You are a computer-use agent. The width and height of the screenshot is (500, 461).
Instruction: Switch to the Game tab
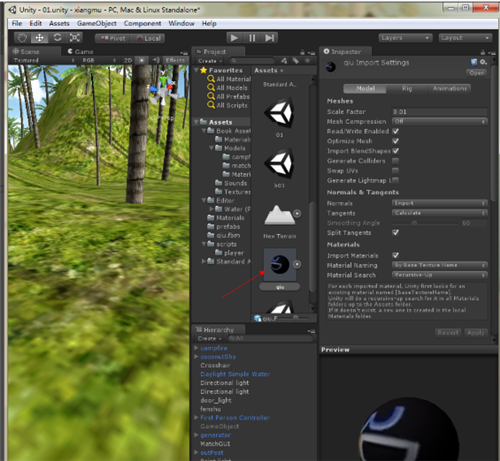click(x=80, y=52)
